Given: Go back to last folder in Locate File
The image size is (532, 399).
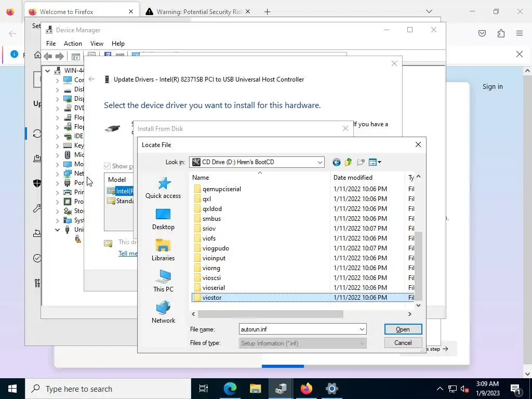Looking at the screenshot, I should pos(336,162).
